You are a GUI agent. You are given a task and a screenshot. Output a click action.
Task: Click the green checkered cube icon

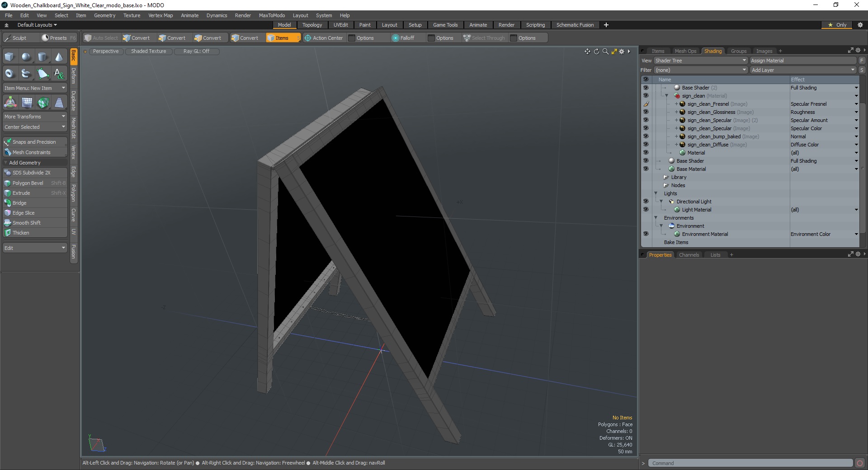43,103
